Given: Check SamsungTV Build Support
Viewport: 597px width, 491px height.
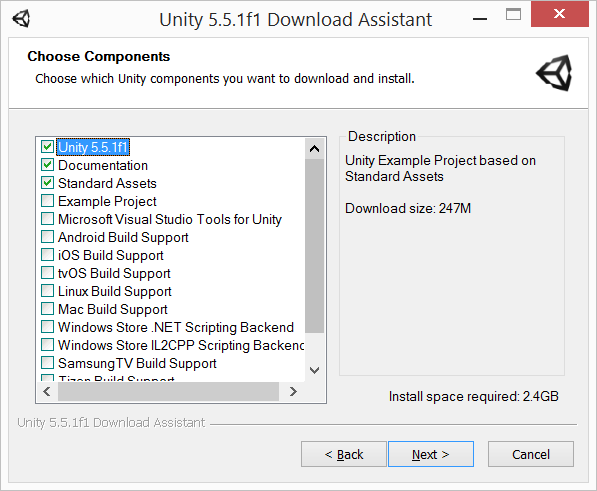Looking at the screenshot, I should click(x=47, y=363).
